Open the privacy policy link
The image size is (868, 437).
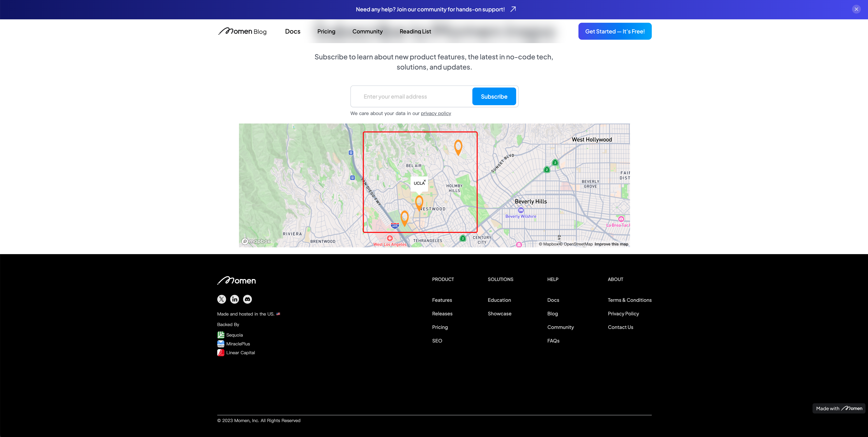[436, 113]
